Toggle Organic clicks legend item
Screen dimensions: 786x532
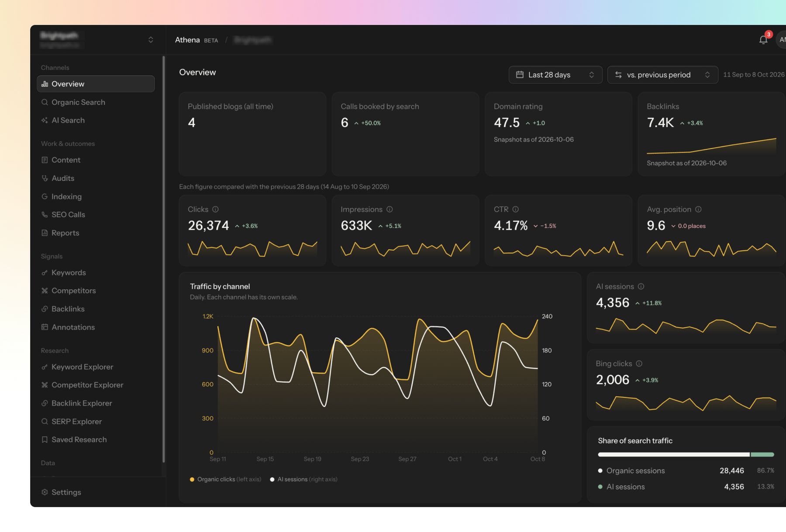[x=225, y=479]
